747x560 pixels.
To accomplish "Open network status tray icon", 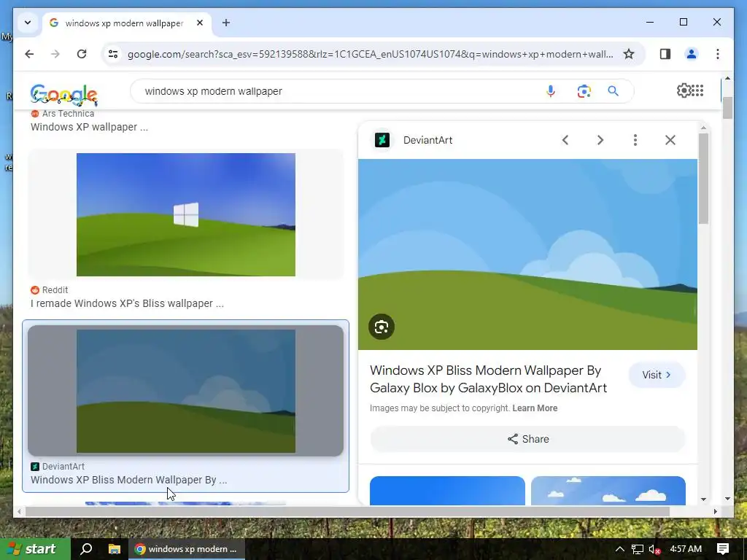I will pos(638,549).
